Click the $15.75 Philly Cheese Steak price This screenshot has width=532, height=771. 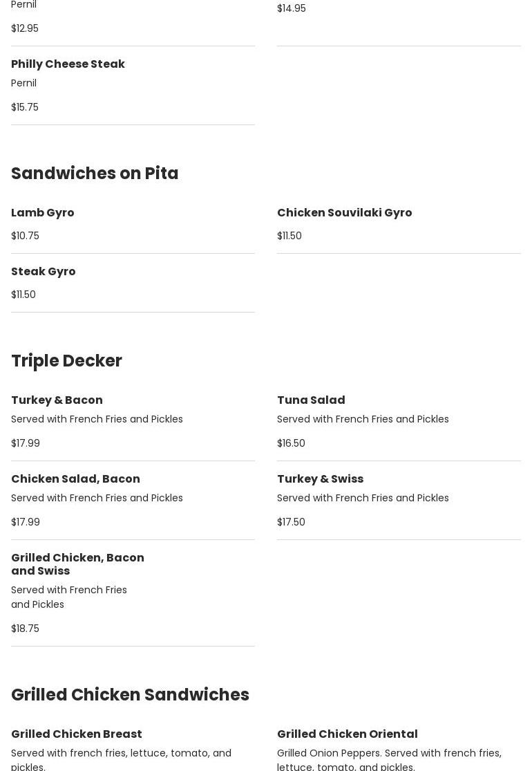[25, 107]
